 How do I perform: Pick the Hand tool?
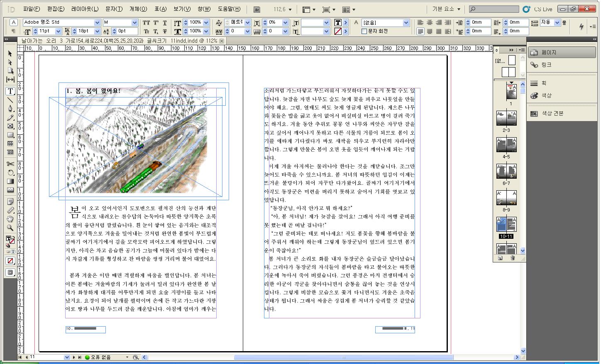(x=10, y=219)
